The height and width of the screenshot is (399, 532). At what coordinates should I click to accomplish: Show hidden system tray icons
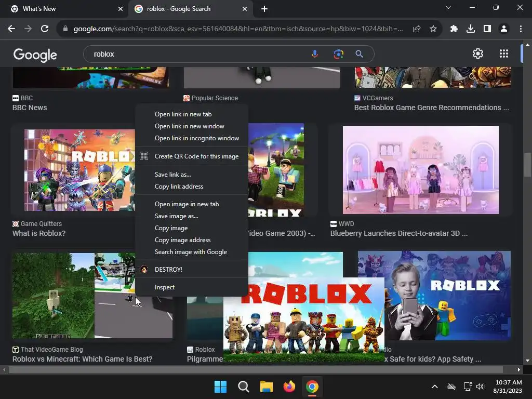pos(435,387)
